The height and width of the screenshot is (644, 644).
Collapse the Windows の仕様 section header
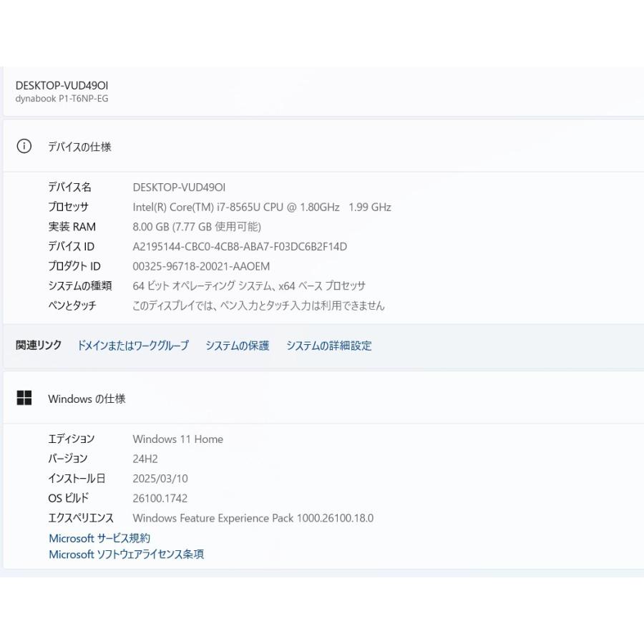(x=322, y=399)
